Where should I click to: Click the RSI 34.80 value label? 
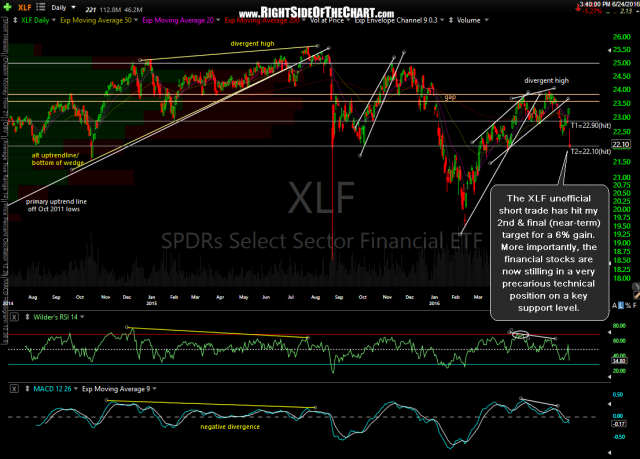pyautogui.click(x=619, y=361)
